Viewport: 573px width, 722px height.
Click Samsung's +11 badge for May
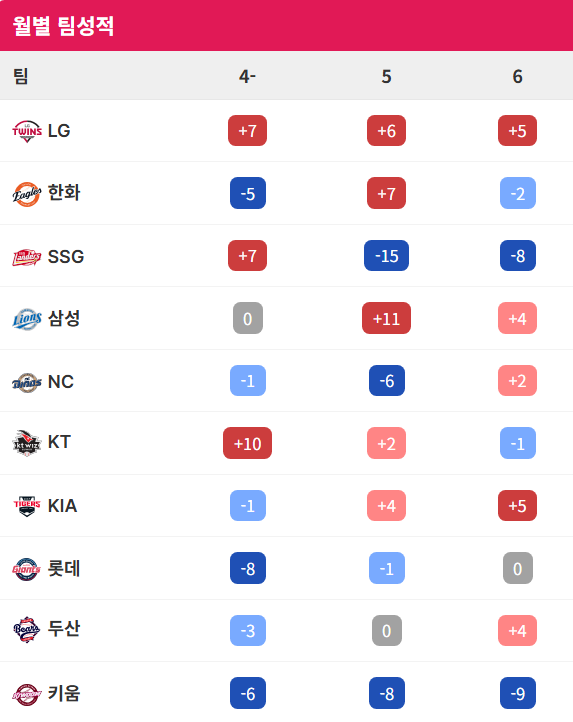[386, 318]
